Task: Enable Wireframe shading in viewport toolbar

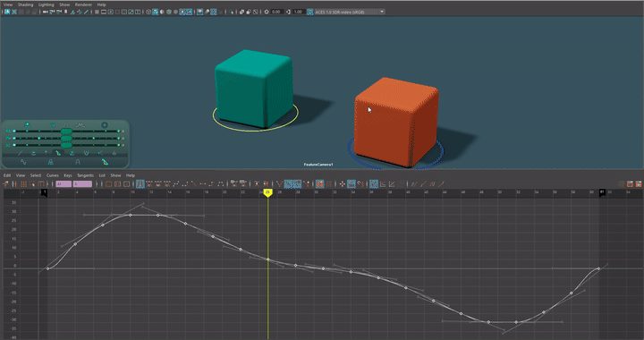Action: click(x=148, y=12)
